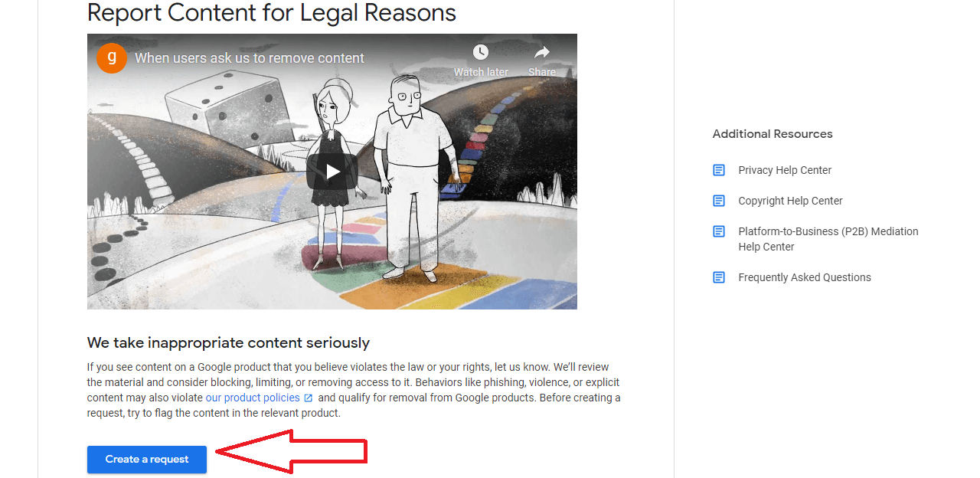Click the Share label on the video

[x=542, y=72]
